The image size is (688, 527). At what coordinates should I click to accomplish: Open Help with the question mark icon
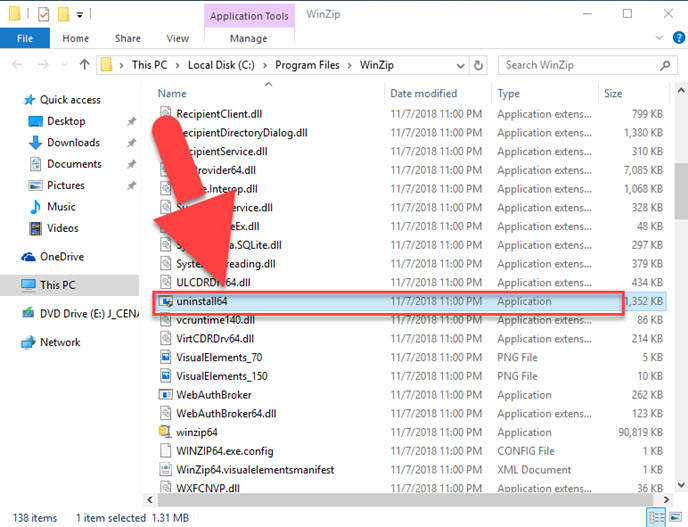pyautogui.click(x=679, y=38)
